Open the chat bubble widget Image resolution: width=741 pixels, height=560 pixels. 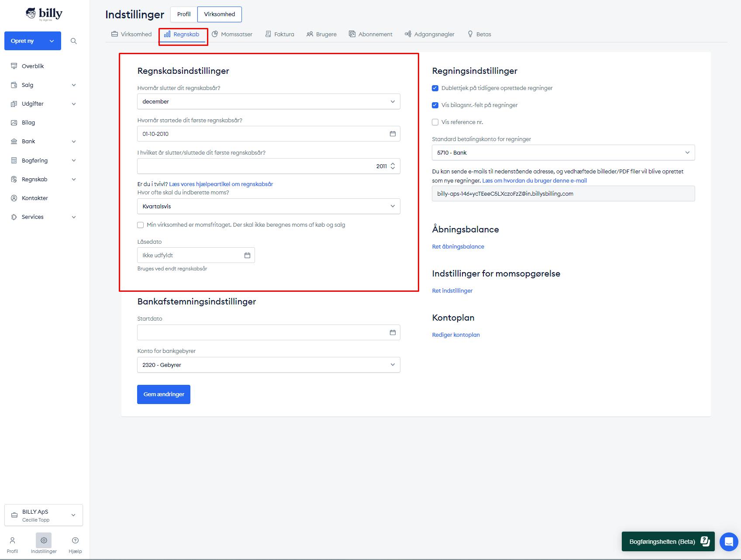pos(729,542)
